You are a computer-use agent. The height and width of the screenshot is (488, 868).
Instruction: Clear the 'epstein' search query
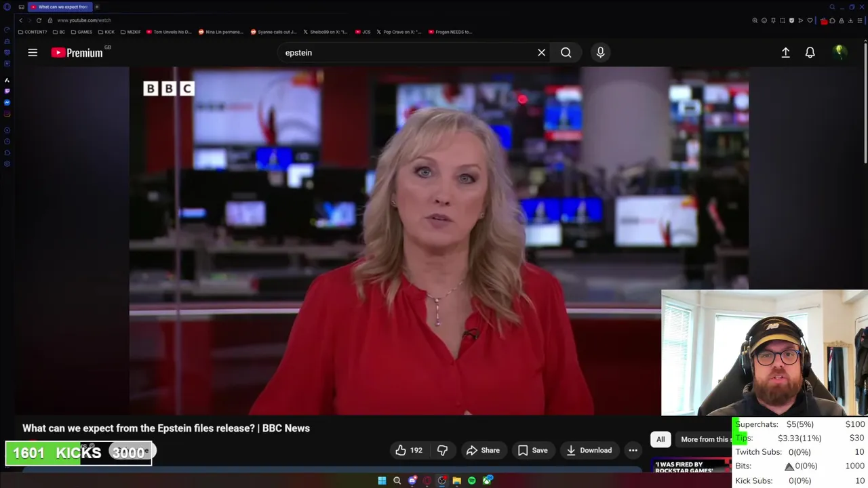pos(541,52)
